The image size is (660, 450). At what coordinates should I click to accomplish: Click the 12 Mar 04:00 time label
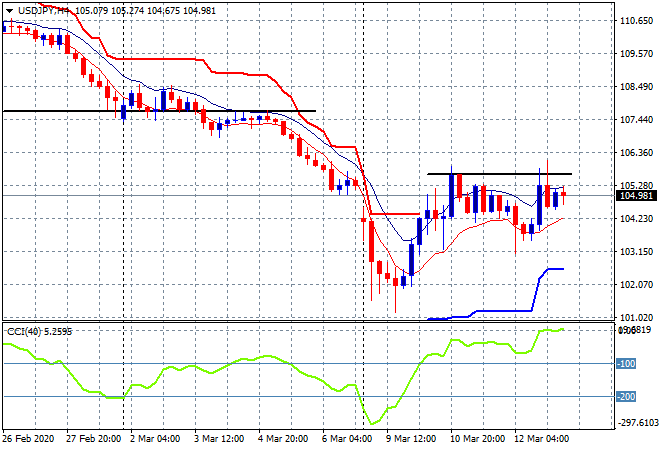pyautogui.click(x=541, y=439)
